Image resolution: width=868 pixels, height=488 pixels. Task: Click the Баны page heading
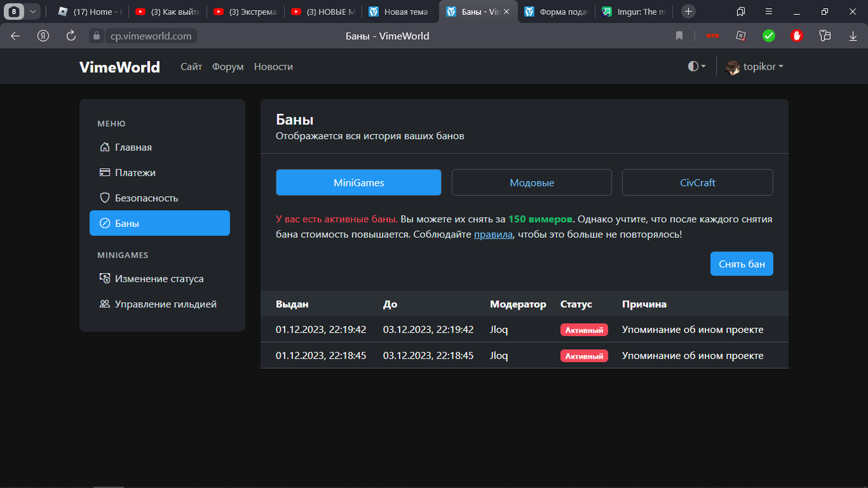click(x=294, y=120)
